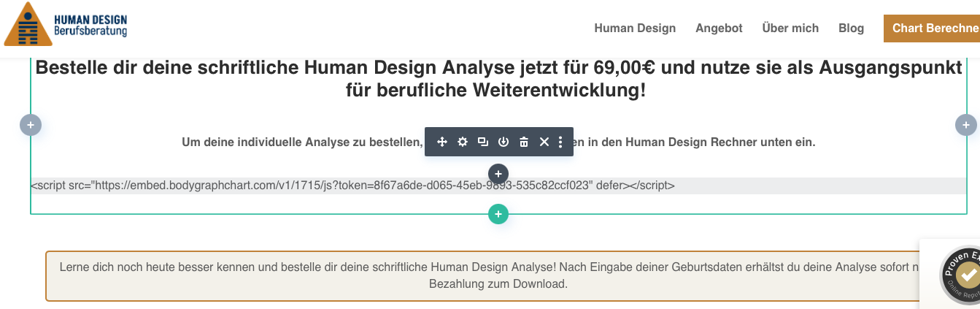Delete the module with trash icon
The height and width of the screenshot is (309, 980).
(524, 142)
